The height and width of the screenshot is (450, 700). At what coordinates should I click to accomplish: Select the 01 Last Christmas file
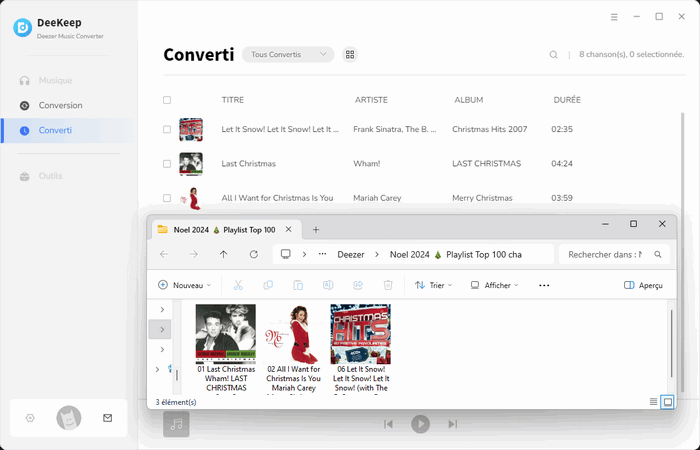point(226,348)
